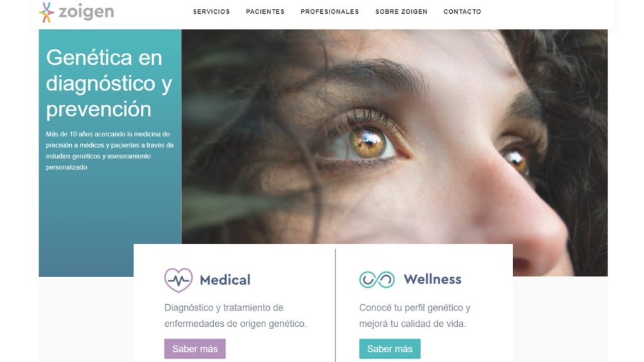
Task: Click the Genética en diagnóstico y prevención headline
Action: point(109,84)
